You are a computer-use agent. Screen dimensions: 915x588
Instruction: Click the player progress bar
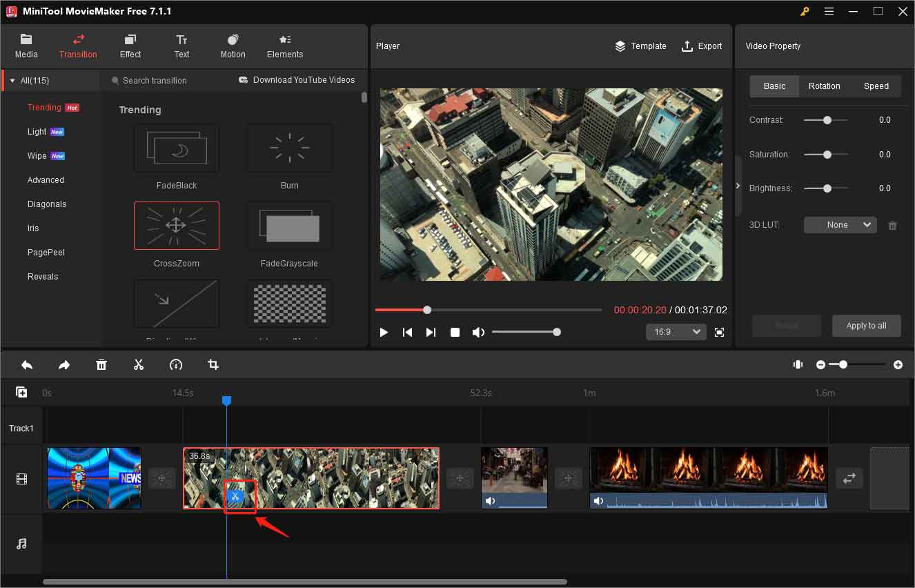click(x=489, y=310)
